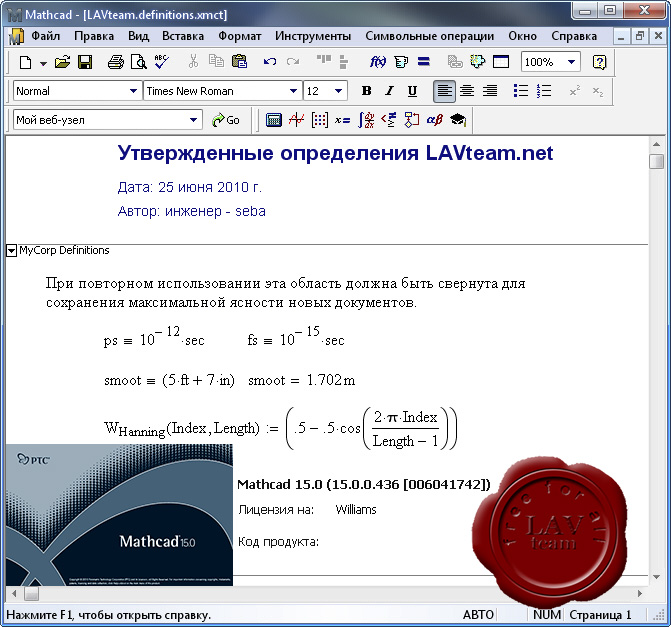Image resolution: width=671 pixels, height=627 pixels.
Task: Open the Вставка menu
Action: 183,36
